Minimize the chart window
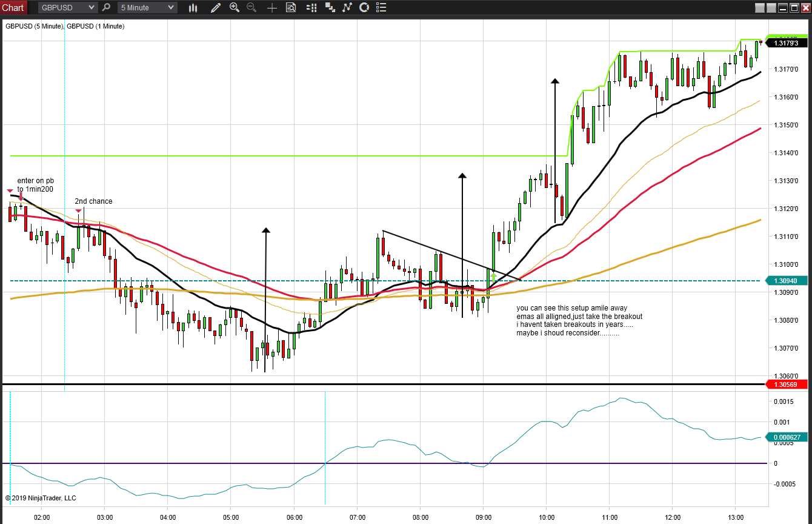Viewport: 812px width, 524px height. 783,8
